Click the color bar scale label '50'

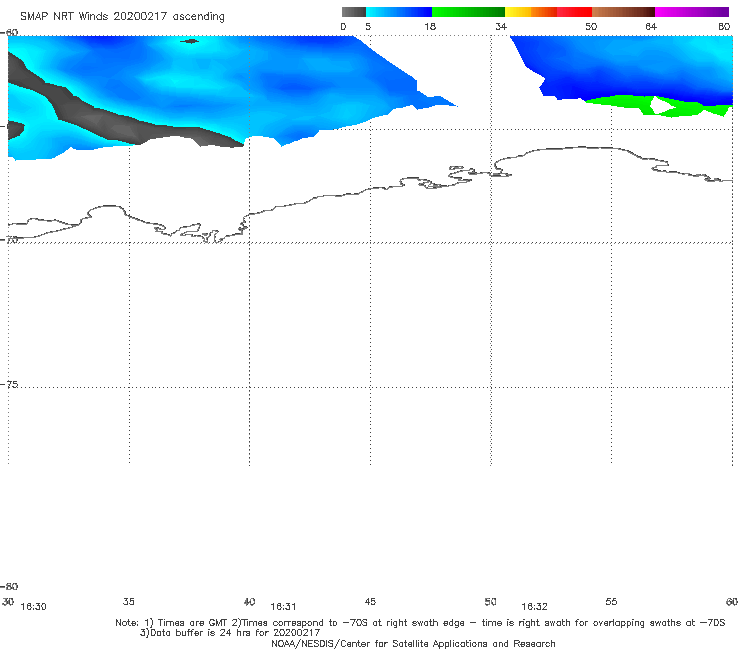click(591, 27)
